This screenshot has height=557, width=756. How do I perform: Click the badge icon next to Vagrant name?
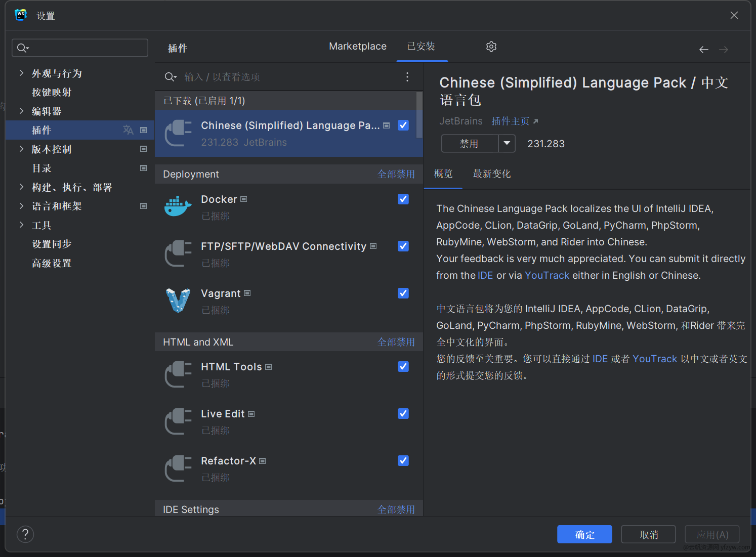coord(247,293)
